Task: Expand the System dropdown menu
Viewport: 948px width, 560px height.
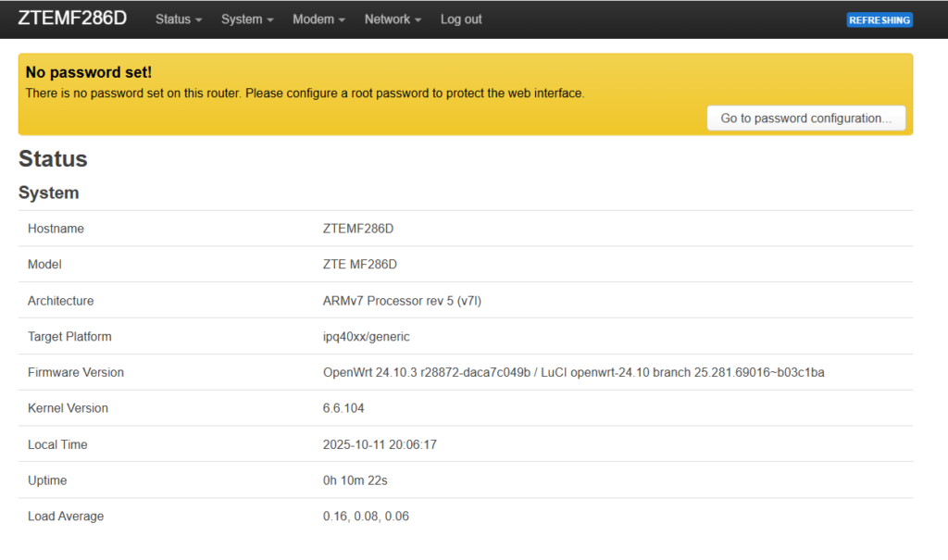Action: (x=246, y=19)
